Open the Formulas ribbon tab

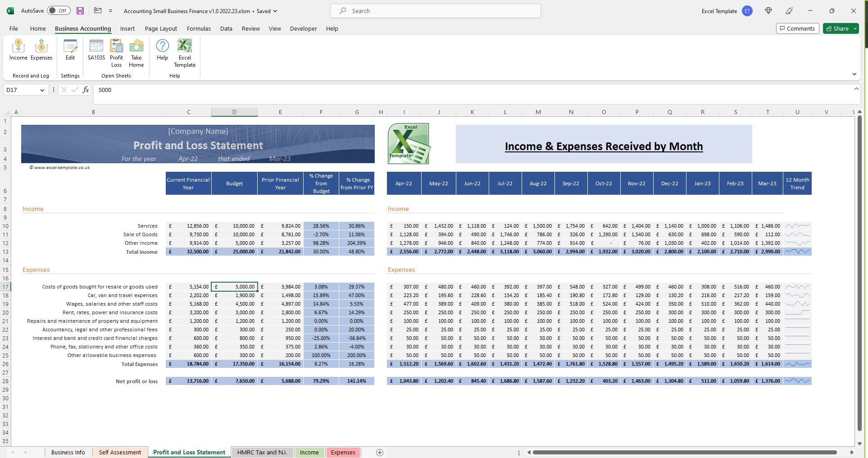pos(198,28)
